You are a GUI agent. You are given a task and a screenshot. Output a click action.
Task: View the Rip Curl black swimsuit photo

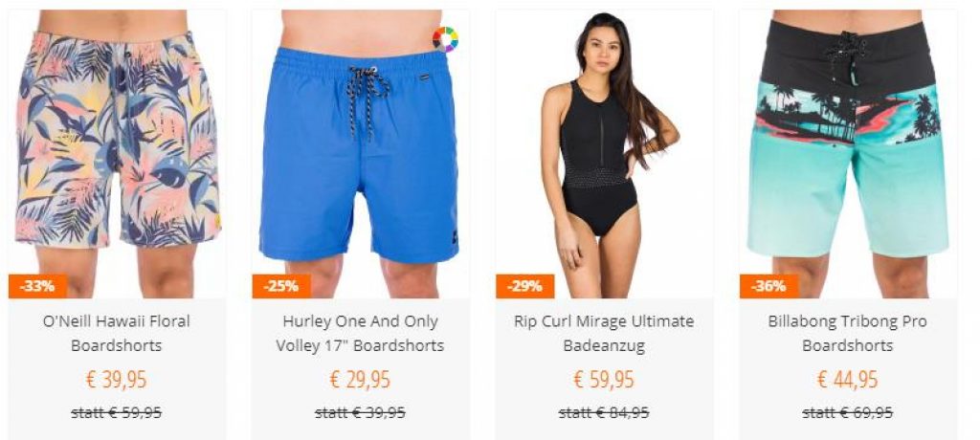point(605,154)
